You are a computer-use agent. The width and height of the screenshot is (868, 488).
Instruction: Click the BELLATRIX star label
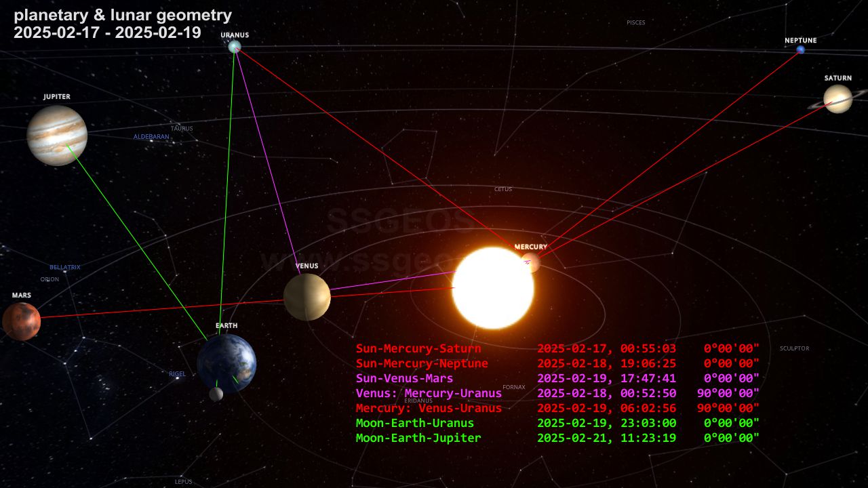pos(65,267)
